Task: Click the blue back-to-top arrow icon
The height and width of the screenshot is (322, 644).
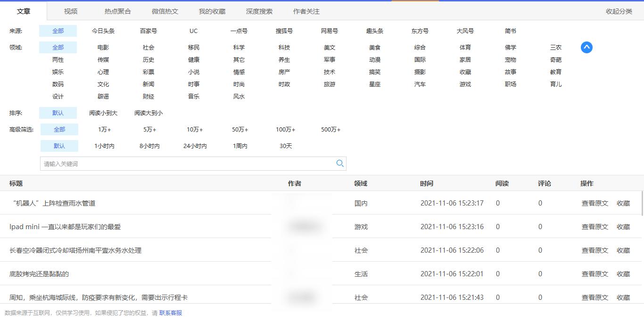Action: [586, 47]
